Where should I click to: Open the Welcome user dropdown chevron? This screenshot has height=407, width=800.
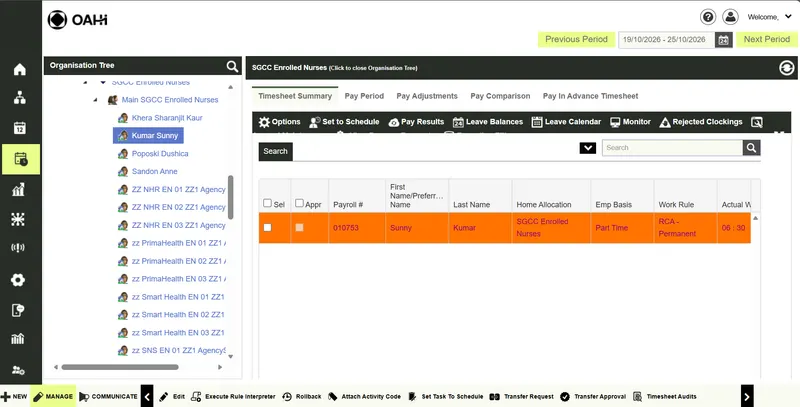click(788, 17)
